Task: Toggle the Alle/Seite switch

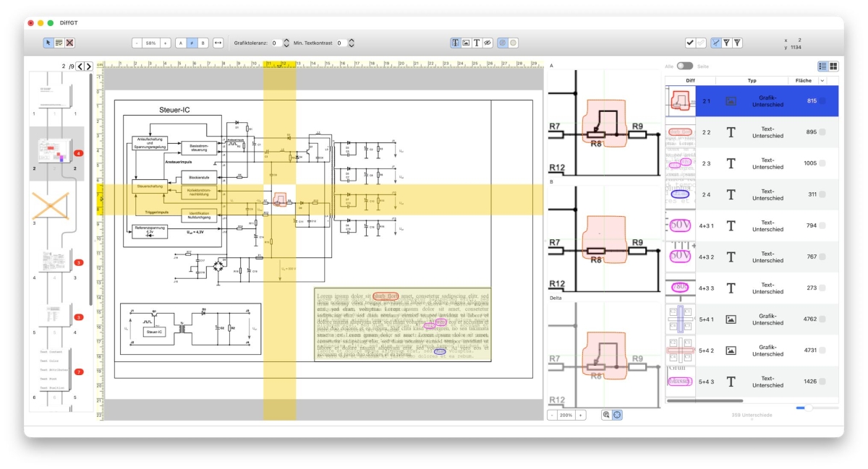Action: [x=684, y=66]
